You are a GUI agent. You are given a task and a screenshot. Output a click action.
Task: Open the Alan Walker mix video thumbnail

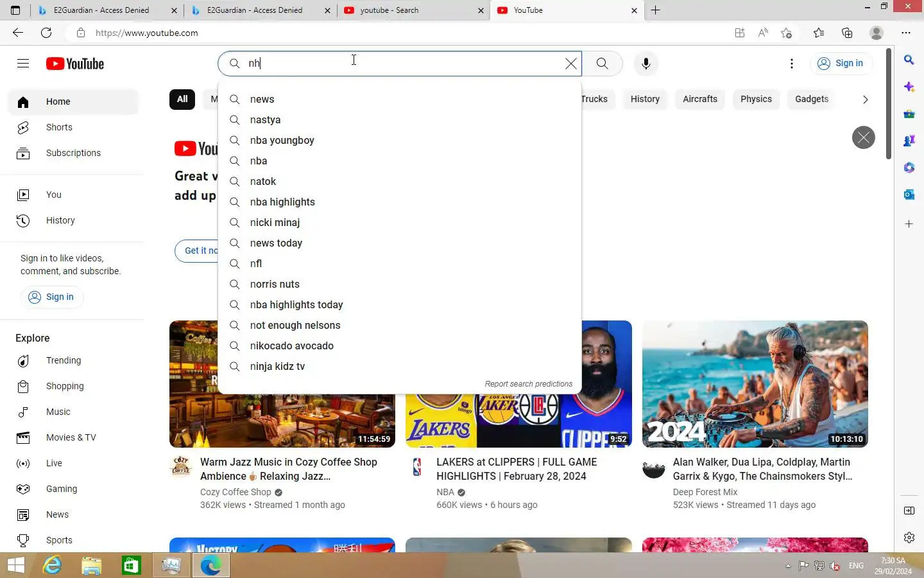(x=755, y=384)
